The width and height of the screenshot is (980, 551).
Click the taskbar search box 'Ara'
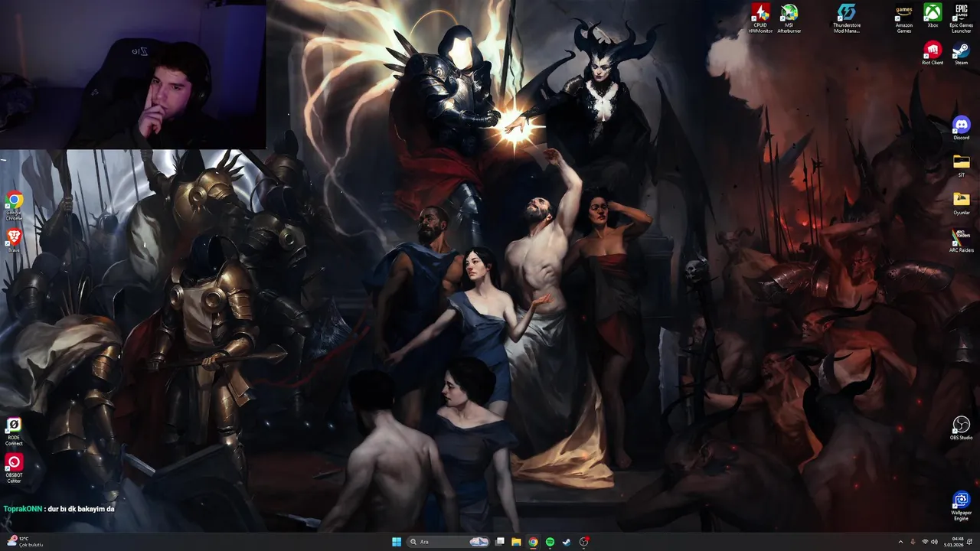449,542
